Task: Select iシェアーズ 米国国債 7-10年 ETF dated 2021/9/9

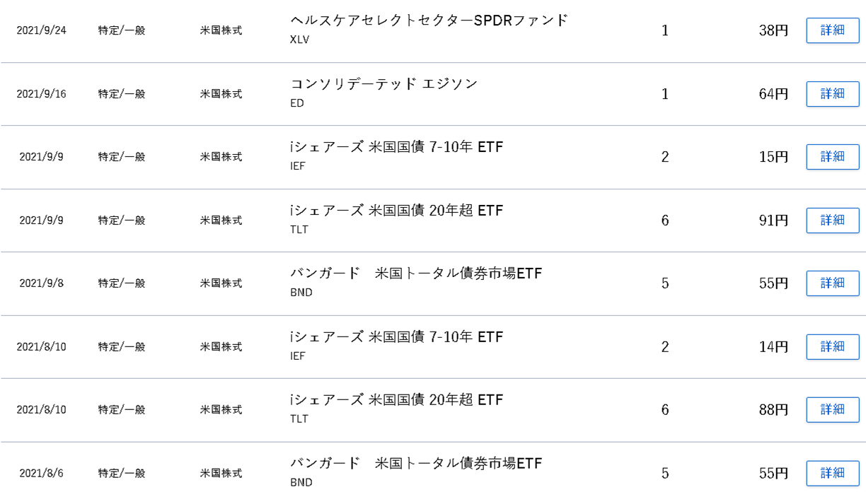Action: (397, 147)
